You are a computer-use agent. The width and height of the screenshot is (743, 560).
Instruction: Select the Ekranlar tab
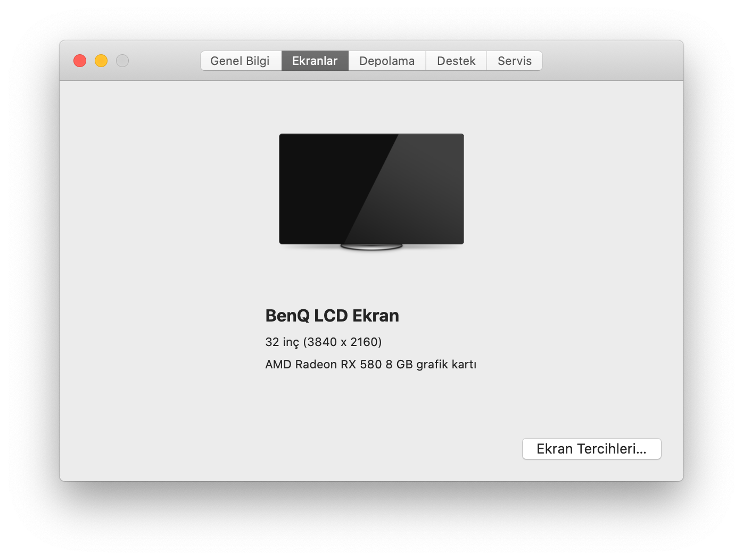pos(315,61)
